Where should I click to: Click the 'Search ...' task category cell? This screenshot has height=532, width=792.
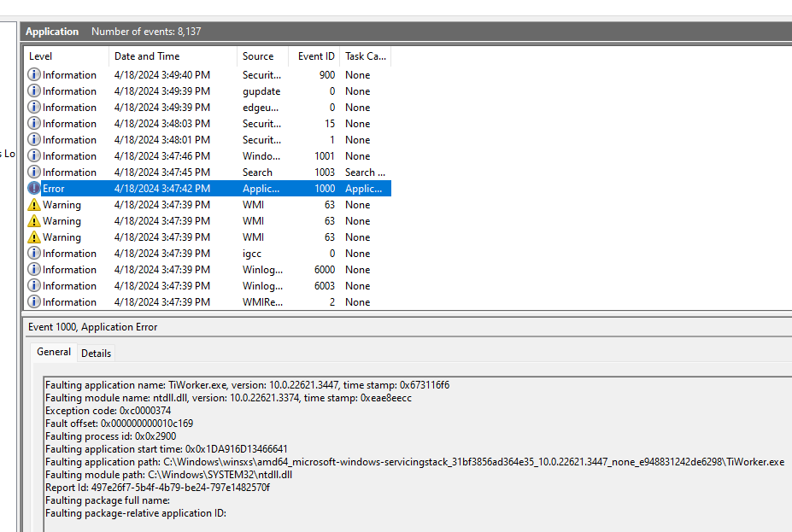(365, 172)
